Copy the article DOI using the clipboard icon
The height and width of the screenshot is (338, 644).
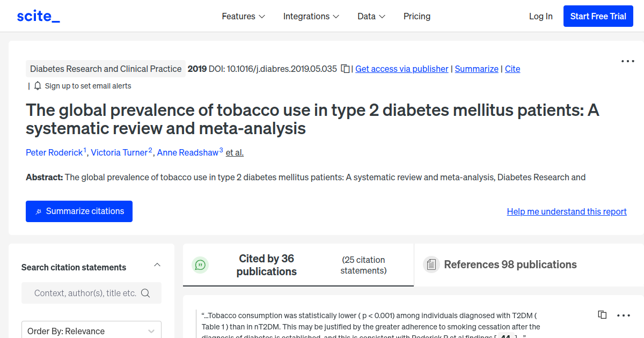[x=345, y=69]
